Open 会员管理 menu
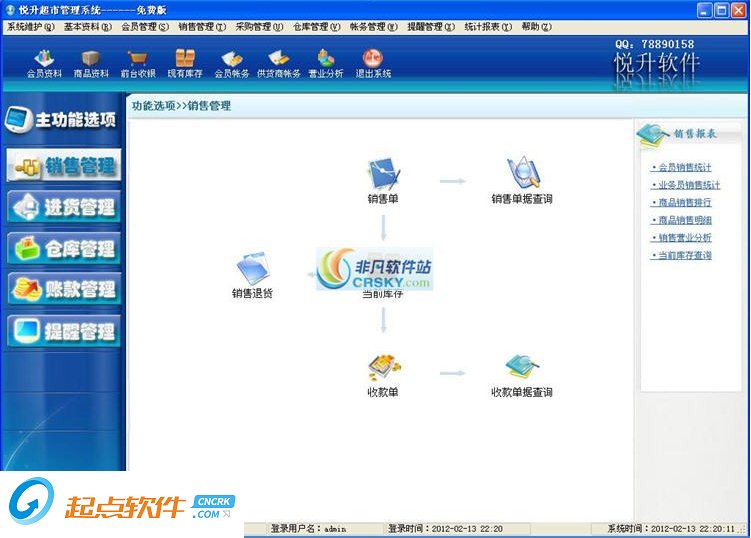The image size is (751, 538). point(145,27)
